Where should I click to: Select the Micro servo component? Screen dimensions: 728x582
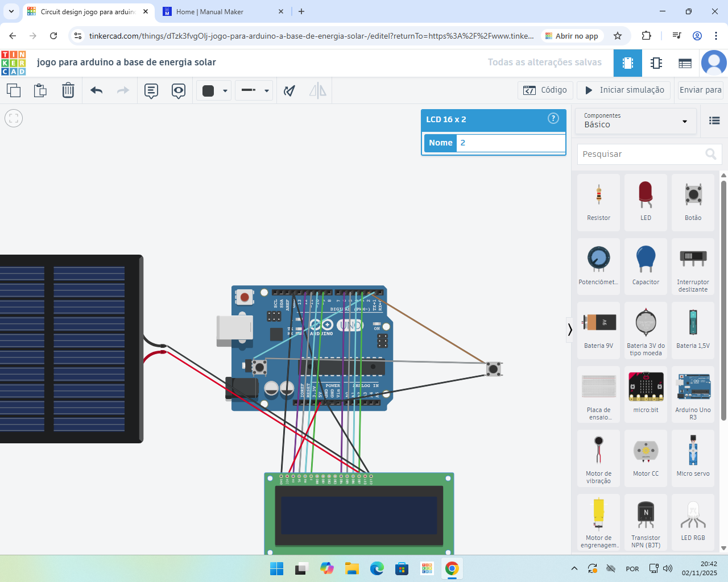693,456
